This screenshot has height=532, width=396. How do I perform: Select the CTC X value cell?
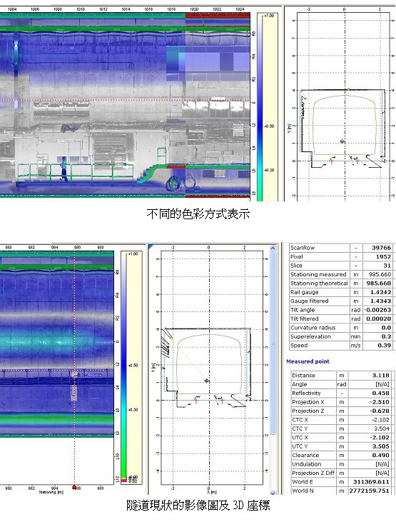(x=370, y=420)
